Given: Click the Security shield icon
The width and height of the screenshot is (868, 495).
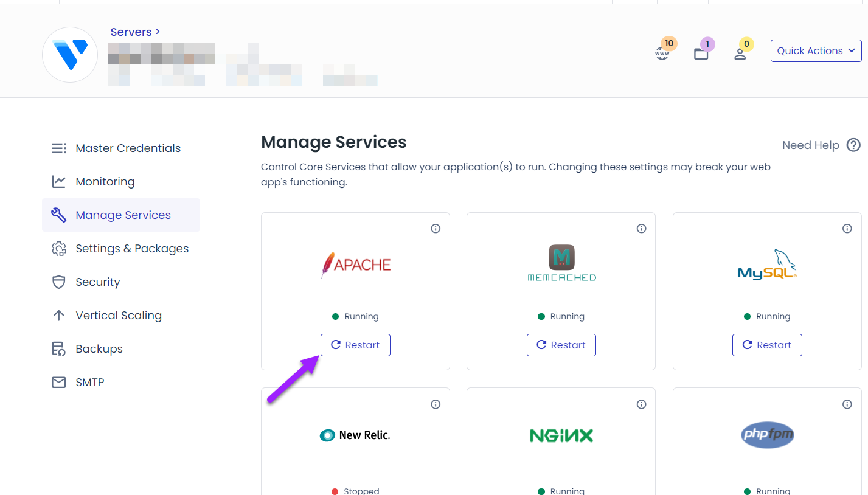Looking at the screenshot, I should point(59,282).
